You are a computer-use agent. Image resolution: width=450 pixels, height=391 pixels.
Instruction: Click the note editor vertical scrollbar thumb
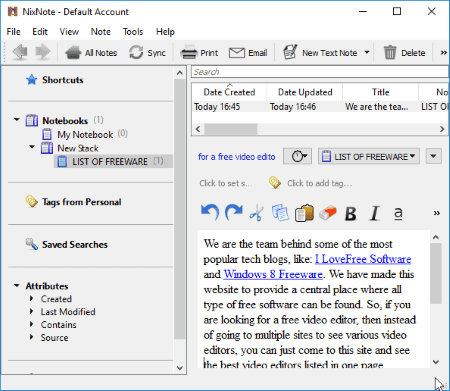pyautogui.click(x=436, y=273)
